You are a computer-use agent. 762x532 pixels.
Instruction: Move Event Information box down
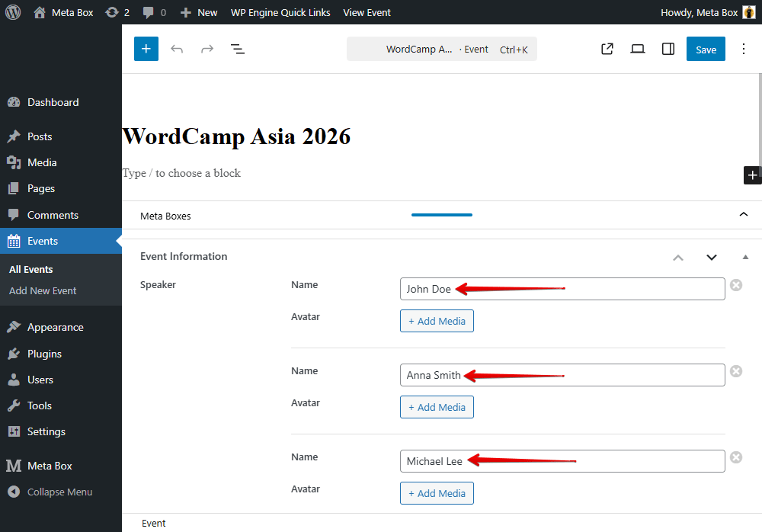pos(712,257)
